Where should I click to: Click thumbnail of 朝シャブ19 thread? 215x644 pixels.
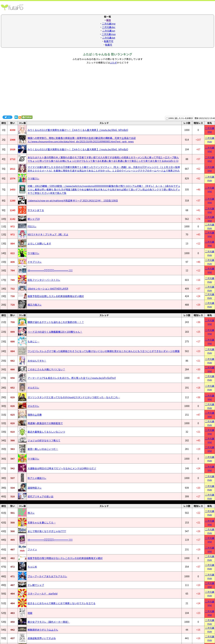[22, 219]
